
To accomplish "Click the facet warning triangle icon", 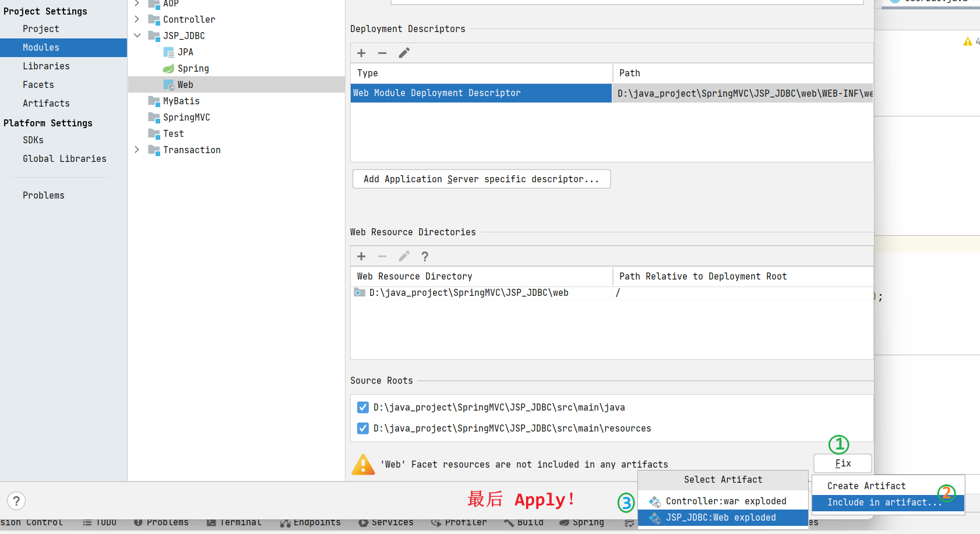I will pos(363,465).
